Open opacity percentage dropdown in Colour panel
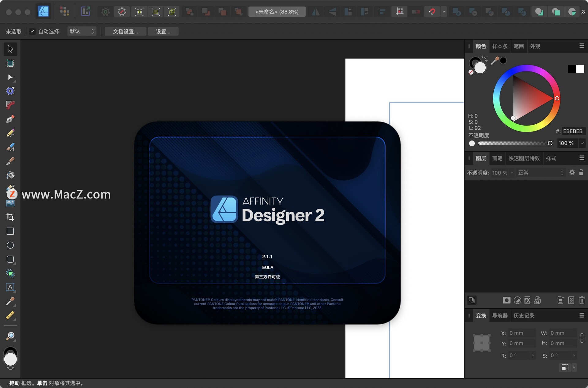The height and width of the screenshot is (388, 588). point(582,143)
